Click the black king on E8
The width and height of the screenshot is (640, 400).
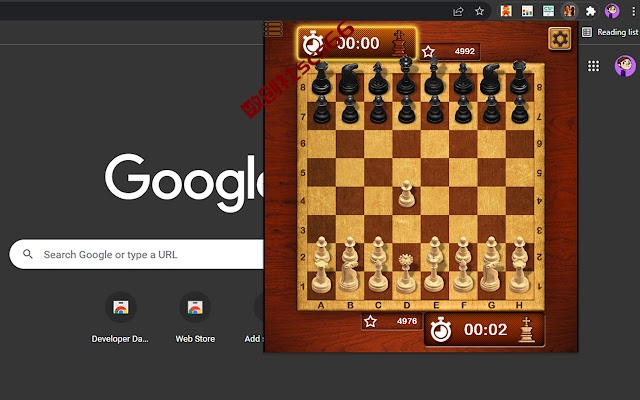tap(434, 76)
